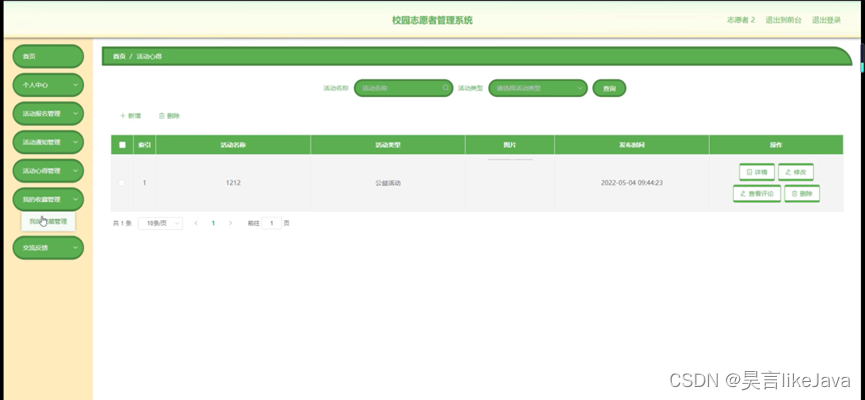Open 首页 in the sidebar
This screenshot has height=400, width=865.
(x=48, y=56)
